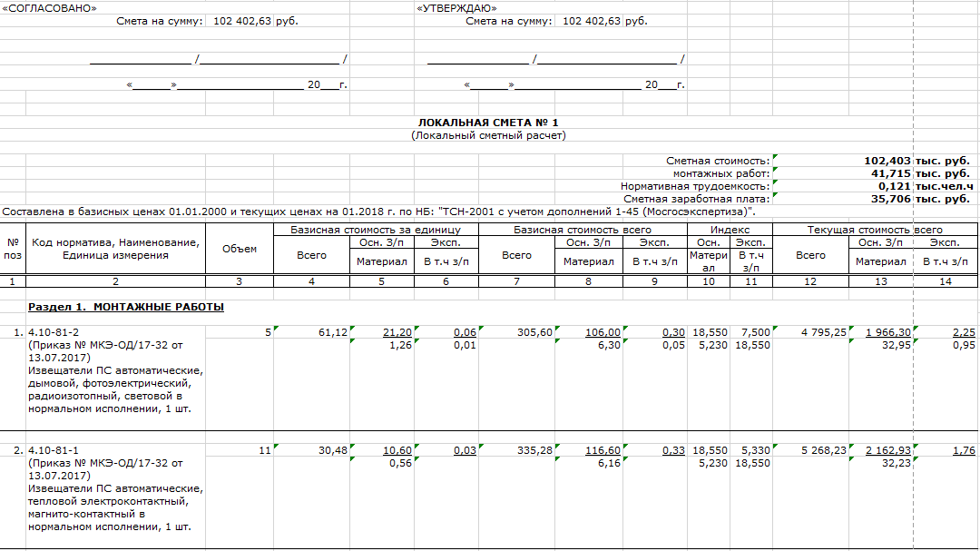Image resolution: width=980 pixels, height=551 pixels.
Task: Click the № поз column header
Action: point(13,249)
